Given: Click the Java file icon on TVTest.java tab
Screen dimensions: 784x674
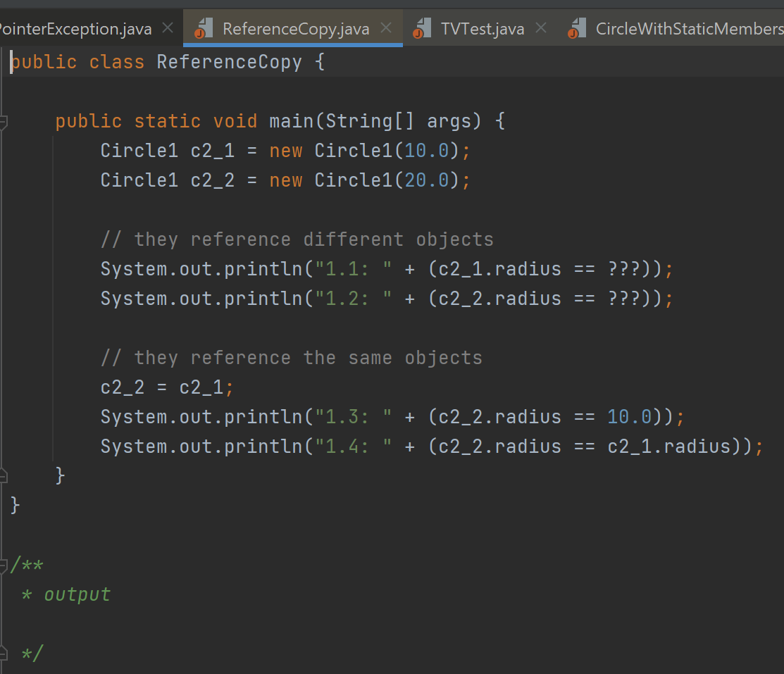Looking at the screenshot, I should [422, 28].
